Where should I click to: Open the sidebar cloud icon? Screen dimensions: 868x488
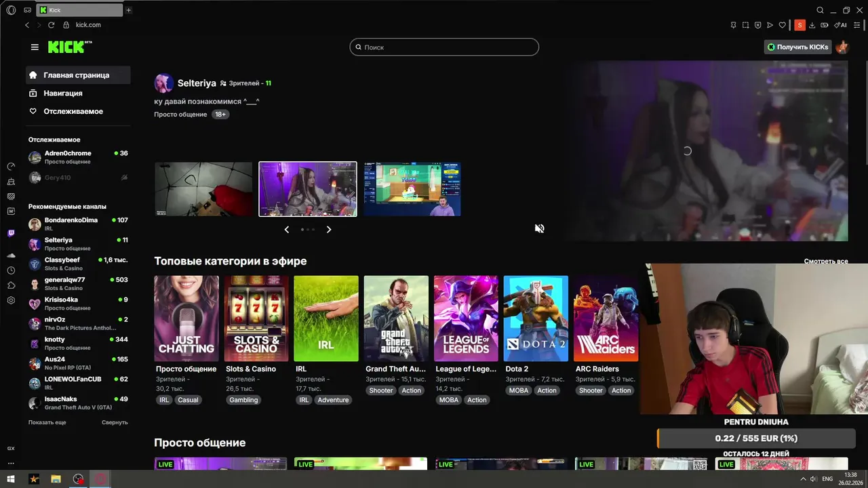pyautogui.click(x=11, y=256)
